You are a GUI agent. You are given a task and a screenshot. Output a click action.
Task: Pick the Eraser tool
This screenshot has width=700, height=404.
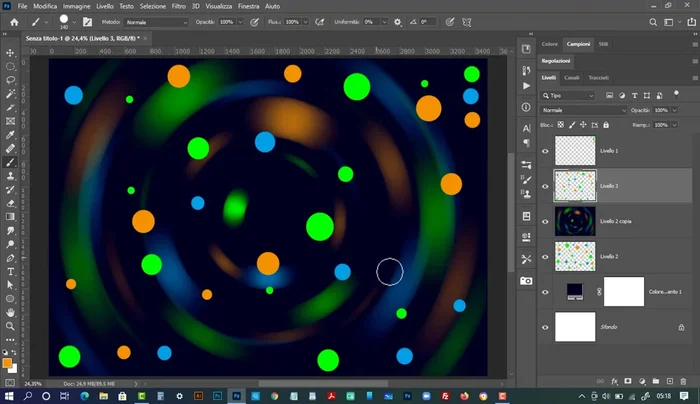pyautogui.click(x=11, y=203)
